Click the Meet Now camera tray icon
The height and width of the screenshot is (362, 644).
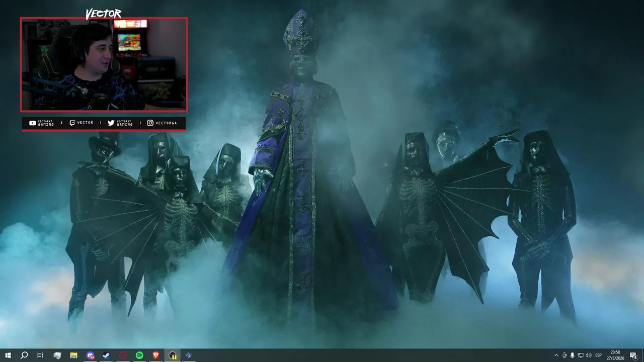coord(565,355)
